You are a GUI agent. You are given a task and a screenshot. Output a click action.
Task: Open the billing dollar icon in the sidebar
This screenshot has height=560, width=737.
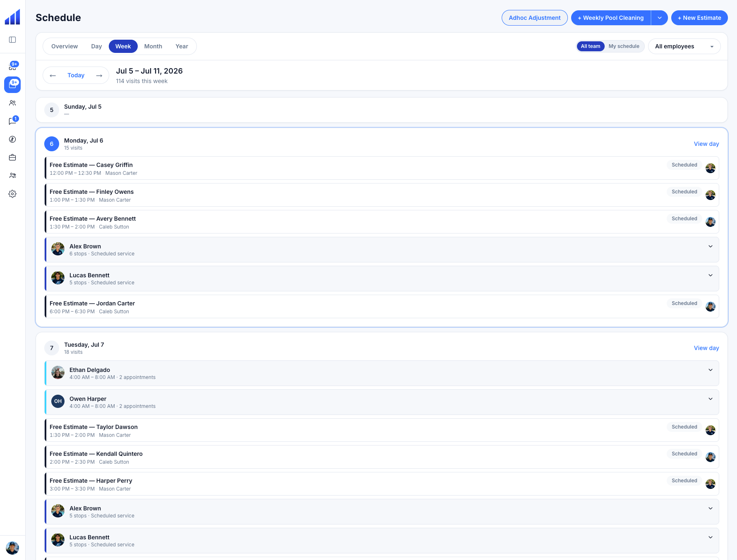(x=12, y=139)
